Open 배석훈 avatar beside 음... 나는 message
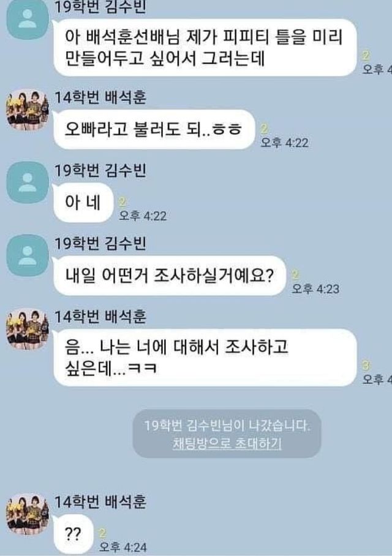This screenshot has width=392, height=556. tap(28, 329)
